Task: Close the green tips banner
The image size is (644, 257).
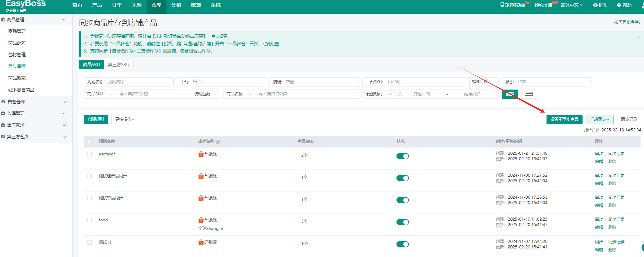Action: click(x=639, y=37)
